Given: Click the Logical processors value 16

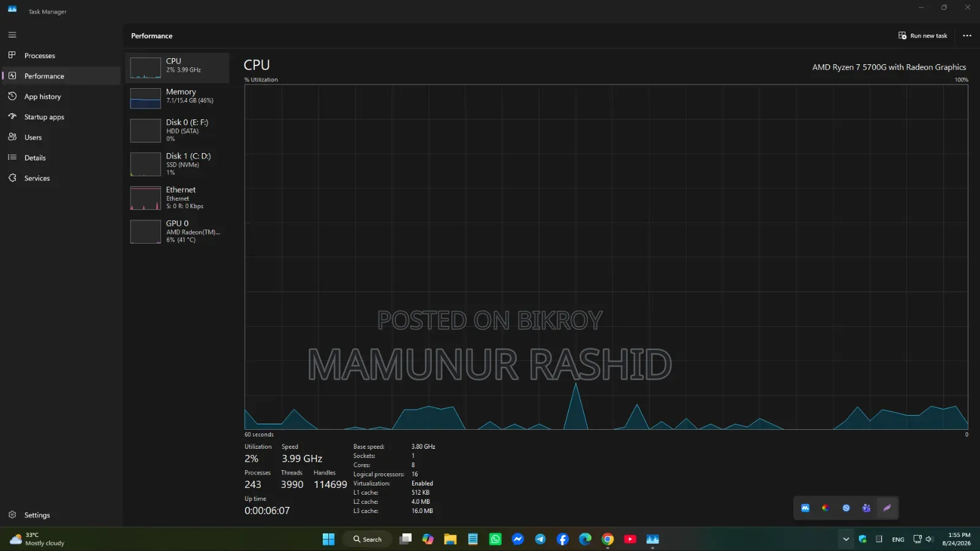Looking at the screenshot, I should tap(415, 474).
